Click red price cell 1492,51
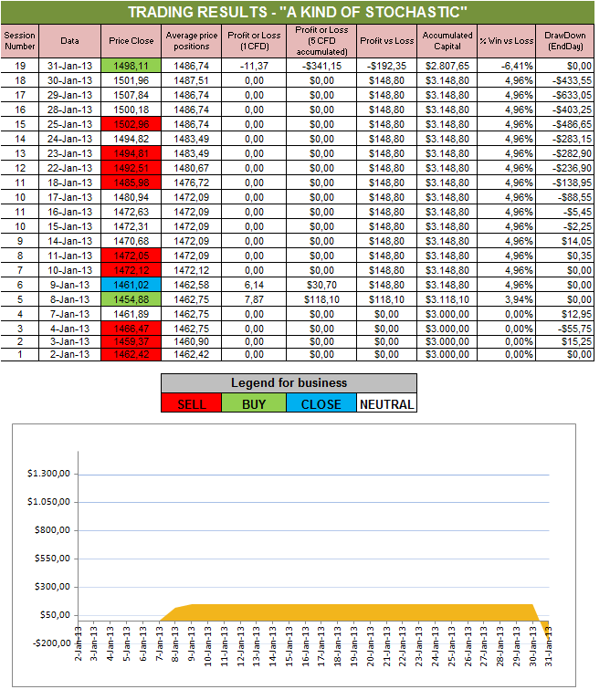Screen dimensions: 610x700 tap(131, 168)
